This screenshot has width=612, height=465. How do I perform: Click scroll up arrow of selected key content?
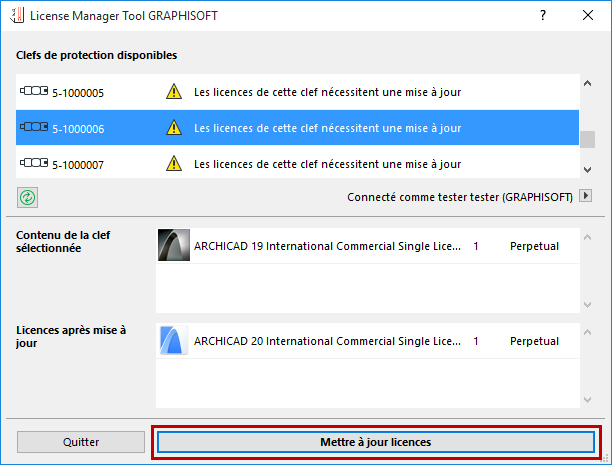587,237
